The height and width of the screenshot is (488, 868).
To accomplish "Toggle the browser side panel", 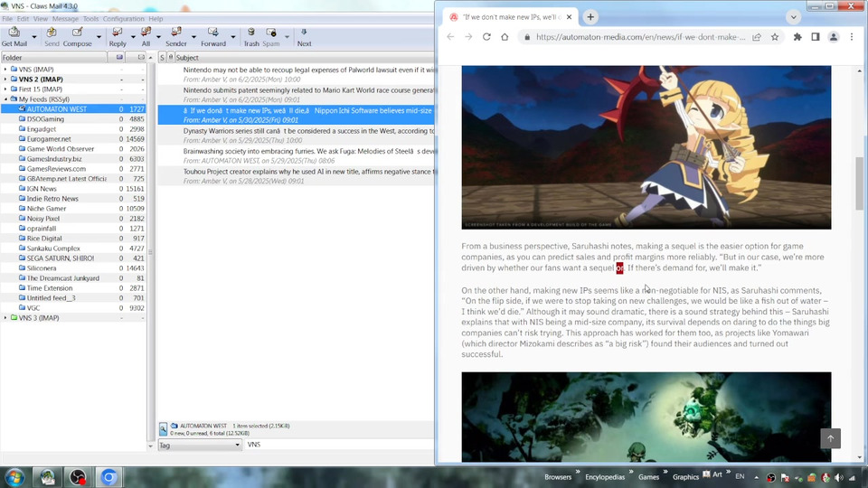I will pyautogui.click(x=816, y=37).
